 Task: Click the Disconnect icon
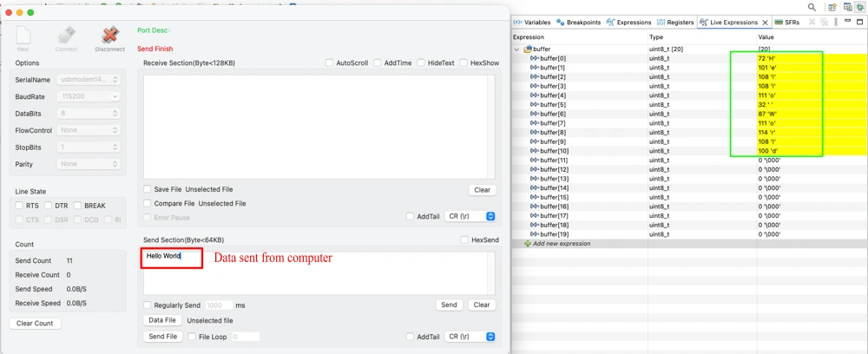109,35
